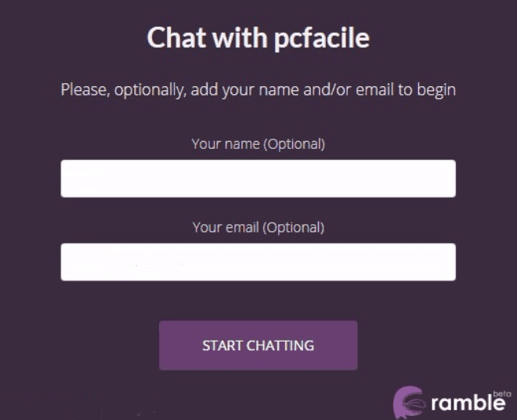Focus the Your email input field

(x=258, y=262)
